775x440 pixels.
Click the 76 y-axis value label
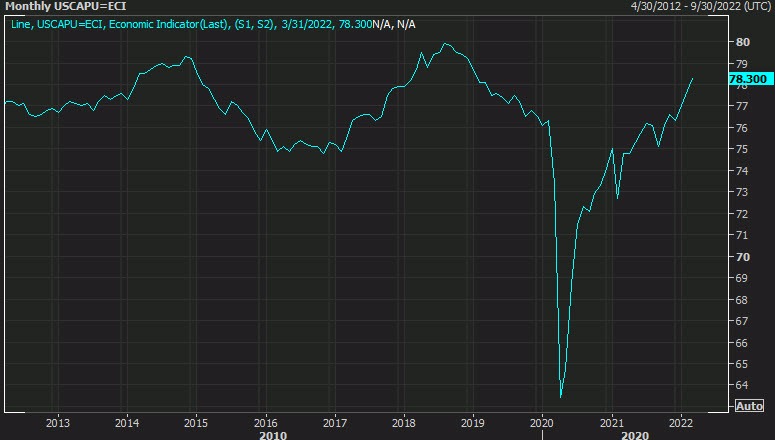(742, 128)
